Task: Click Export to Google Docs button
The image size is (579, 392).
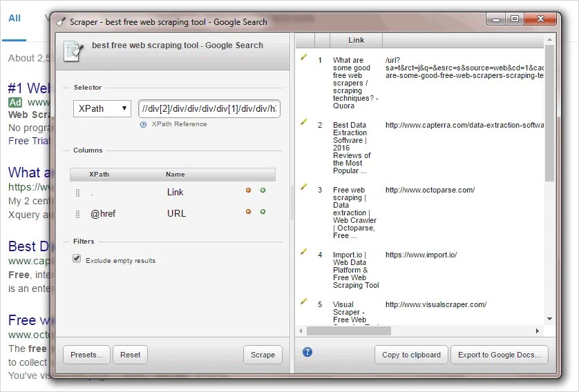Action: (500, 355)
